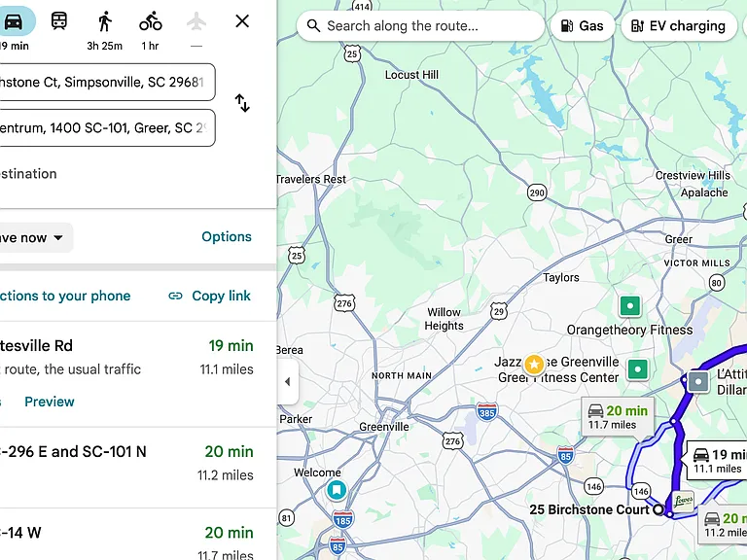Choose walking directions icon

(105, 21)
